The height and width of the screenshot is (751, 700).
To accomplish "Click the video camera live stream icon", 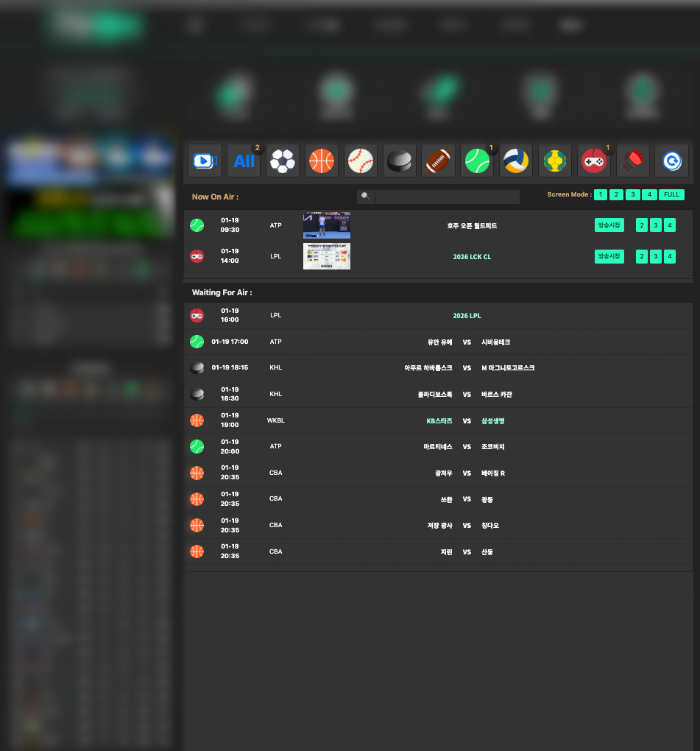I will pos(205,161).
